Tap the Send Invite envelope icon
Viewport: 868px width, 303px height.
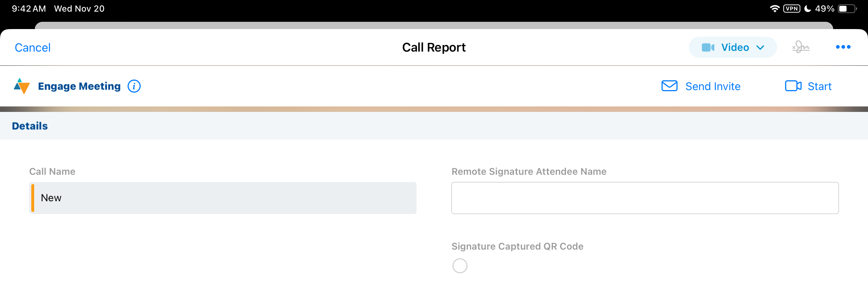tap(669, 86)
